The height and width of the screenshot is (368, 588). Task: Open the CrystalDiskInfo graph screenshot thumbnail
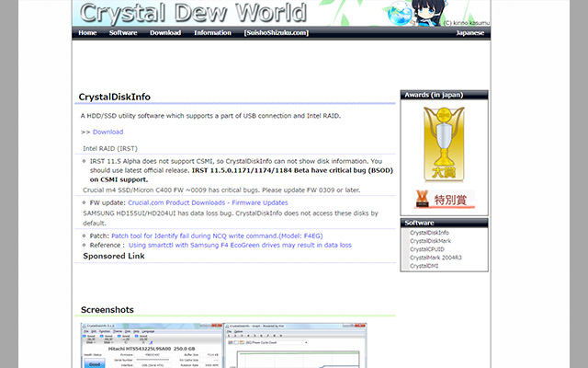(296, 346)
